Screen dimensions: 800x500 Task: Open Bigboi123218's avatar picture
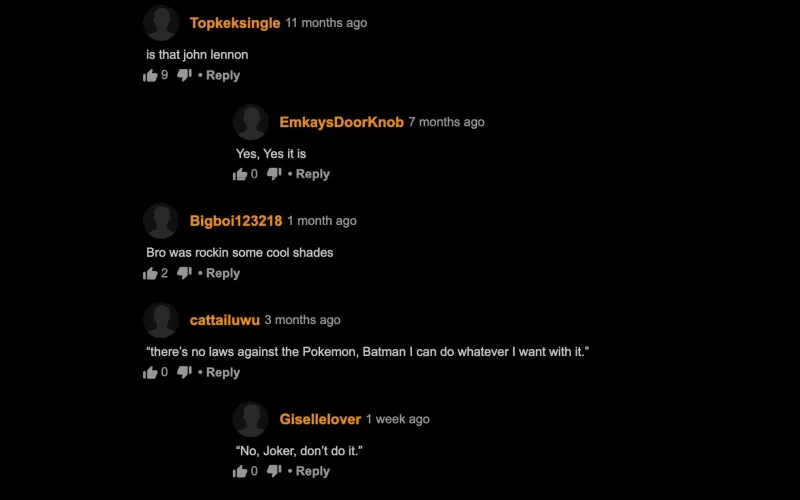161,221
